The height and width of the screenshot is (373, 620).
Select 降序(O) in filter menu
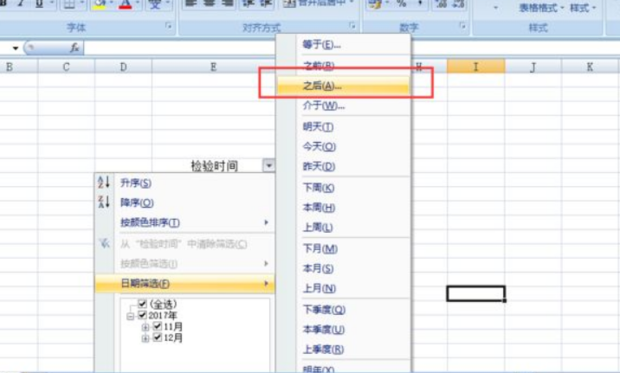tap(184, 203)
